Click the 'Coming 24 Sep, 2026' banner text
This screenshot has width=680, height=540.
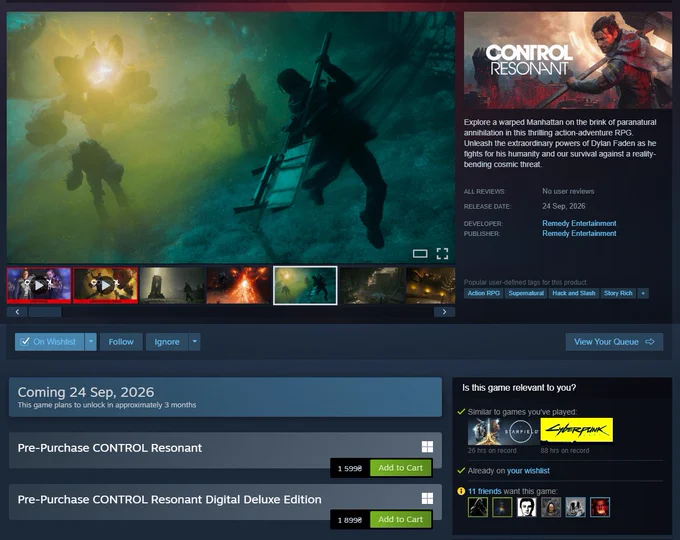tap(86, 392)
